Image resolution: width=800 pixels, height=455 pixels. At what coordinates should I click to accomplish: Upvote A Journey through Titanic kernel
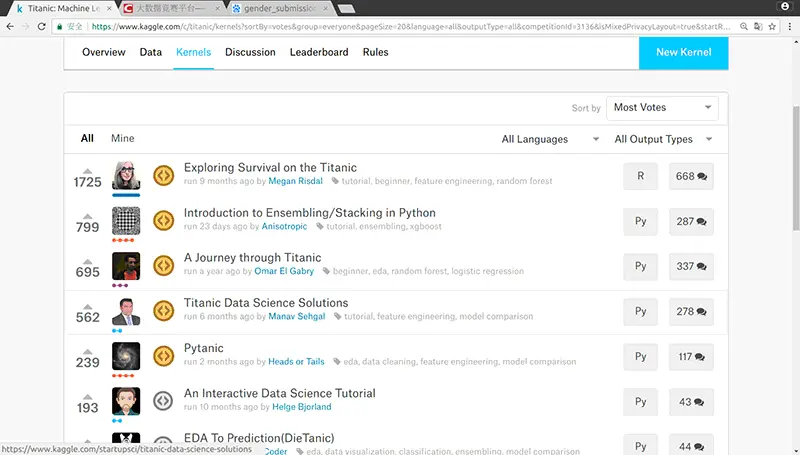[88, 261]
